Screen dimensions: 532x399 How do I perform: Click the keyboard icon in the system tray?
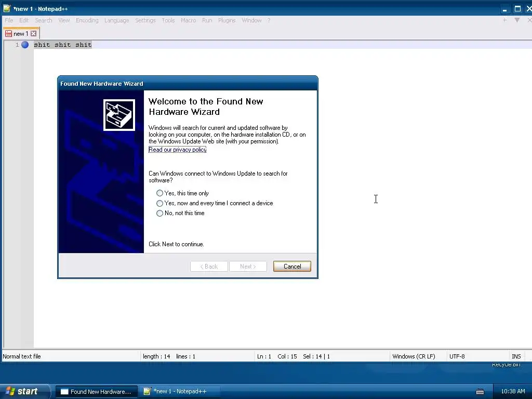[480, 392]
